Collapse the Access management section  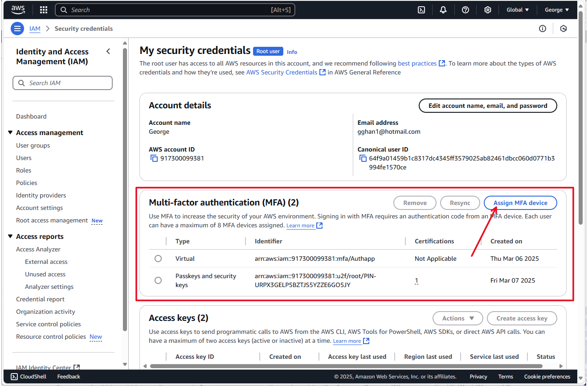click(11, 133)
